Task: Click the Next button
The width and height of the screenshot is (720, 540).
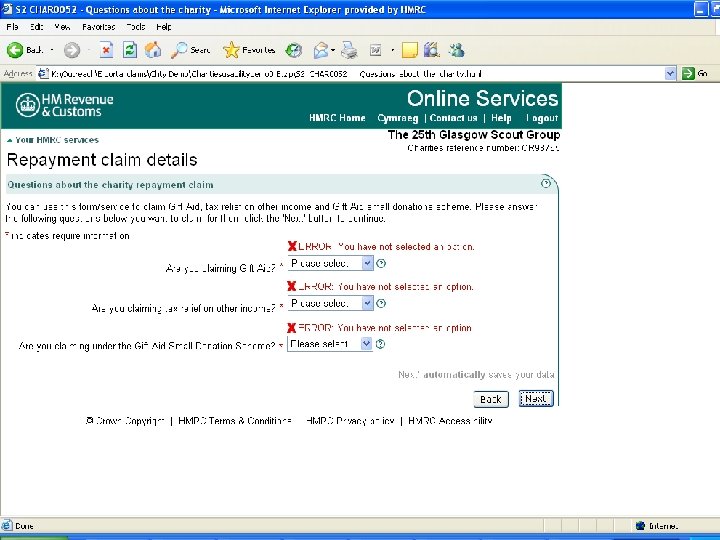Action: pos(536,399)
